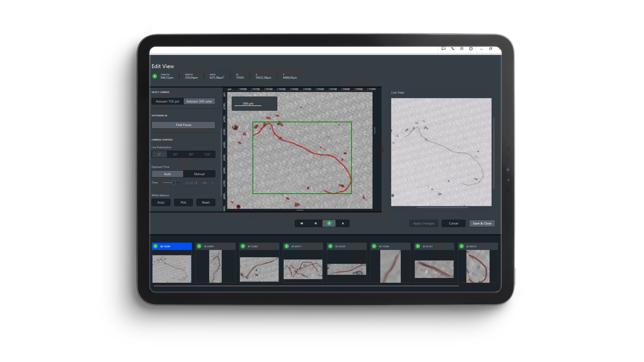Click the swap arrows icon in title bar
Image resolution: width=644 pixels, height=362 pixels.
pos(453,49)
